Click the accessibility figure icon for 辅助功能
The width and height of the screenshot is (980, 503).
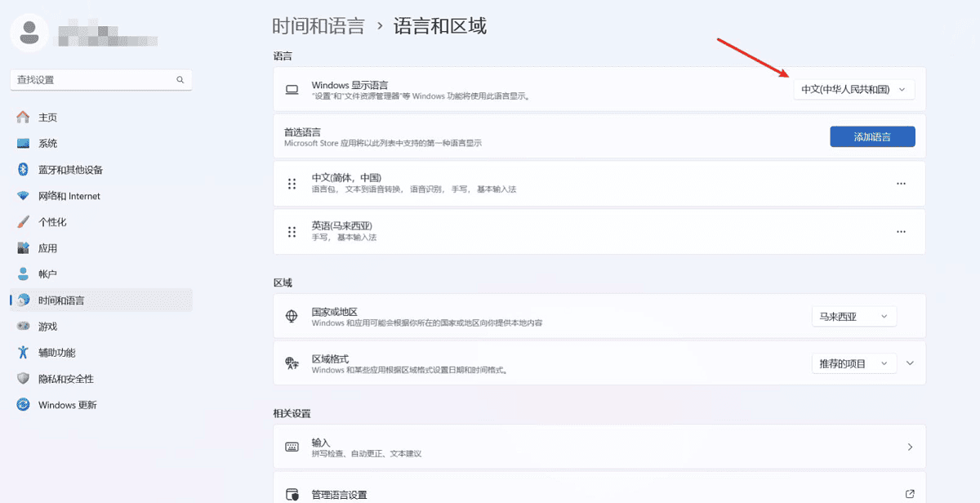[x=23, y=353]
